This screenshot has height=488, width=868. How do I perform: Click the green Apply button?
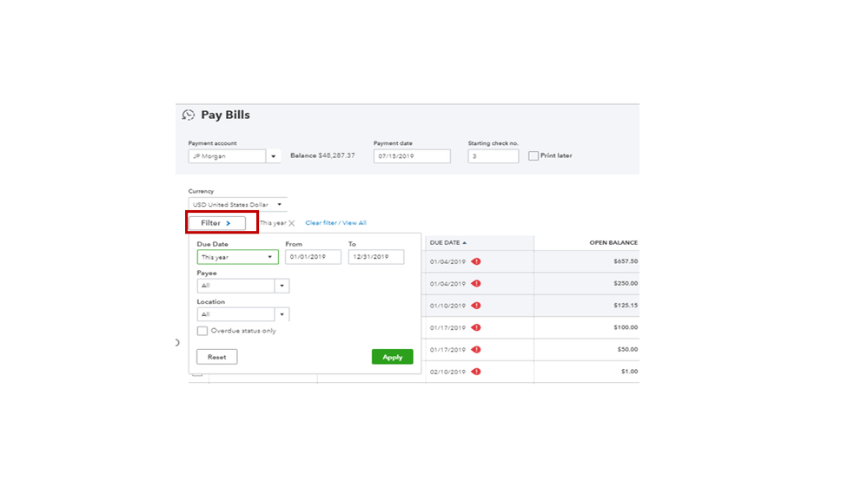(x=392, y=357)
